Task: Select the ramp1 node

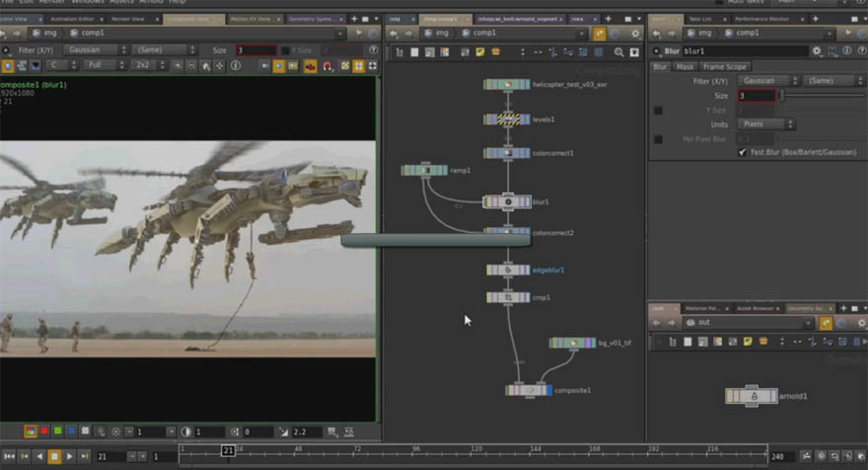Action: click(424, 170)
